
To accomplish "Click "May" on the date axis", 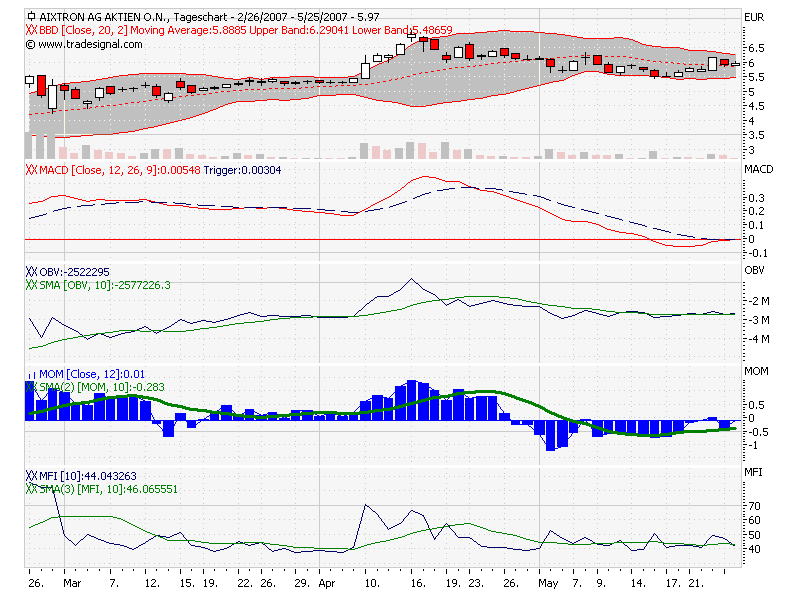I will click(x=548, y=581).
